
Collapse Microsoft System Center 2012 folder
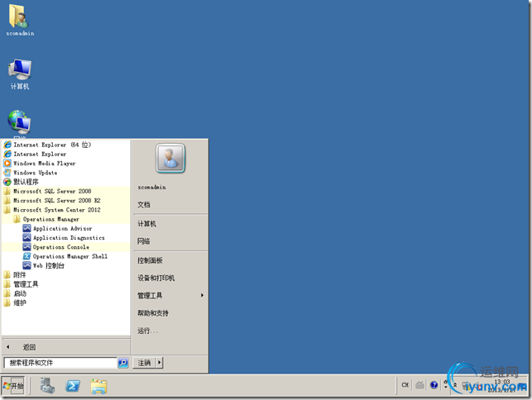(x=56, y=210)
